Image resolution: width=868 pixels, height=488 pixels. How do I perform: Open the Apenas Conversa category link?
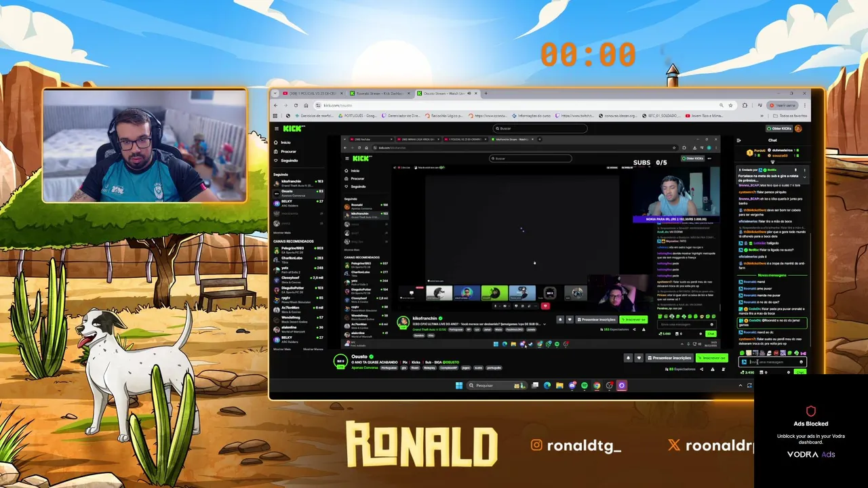364,367
